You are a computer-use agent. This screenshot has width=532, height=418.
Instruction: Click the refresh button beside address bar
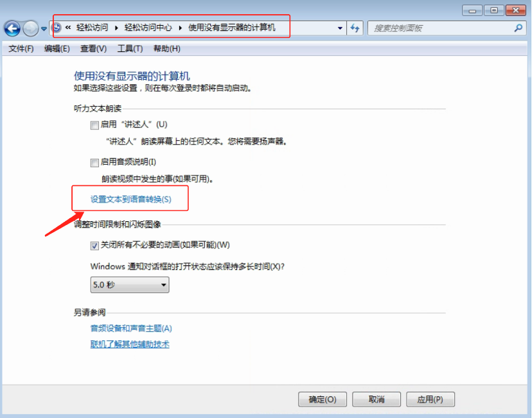pos(355,28)
